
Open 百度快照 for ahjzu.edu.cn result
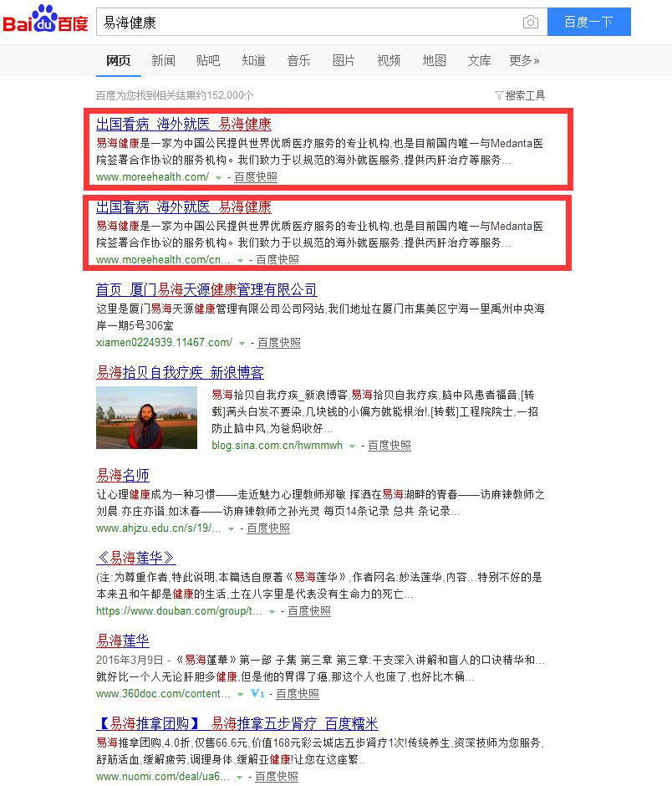[x=268, y=528]
